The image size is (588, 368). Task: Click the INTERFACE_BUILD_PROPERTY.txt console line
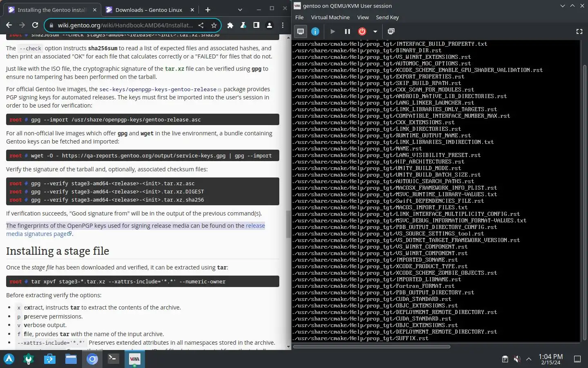pyautogui.click(x=390, y=44)
